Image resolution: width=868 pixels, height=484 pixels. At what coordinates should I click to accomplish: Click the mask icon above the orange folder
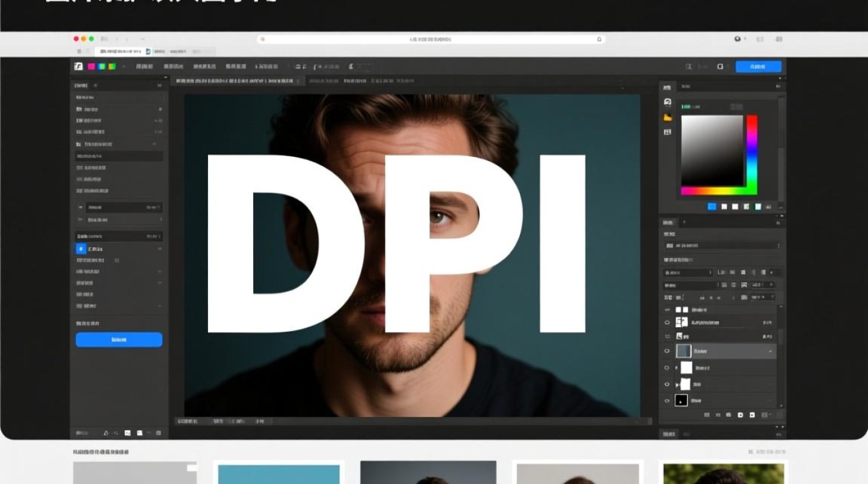[667, 103]
